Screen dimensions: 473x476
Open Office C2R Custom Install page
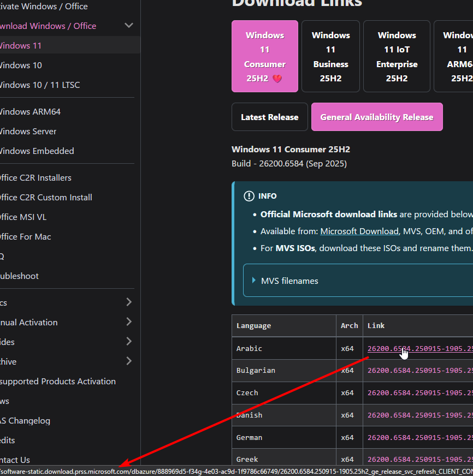coord(46,198)
